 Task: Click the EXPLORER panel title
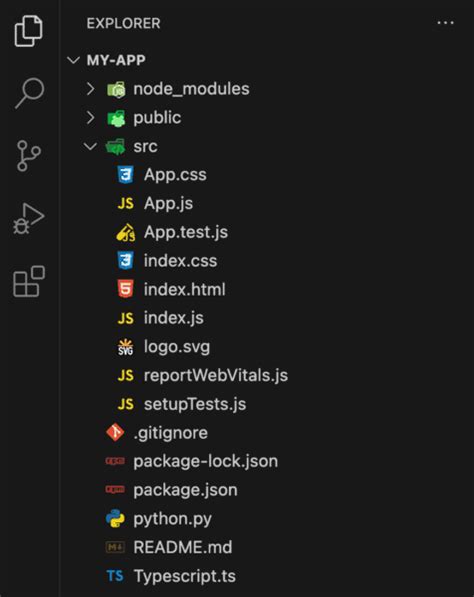[x=123, y=24]
